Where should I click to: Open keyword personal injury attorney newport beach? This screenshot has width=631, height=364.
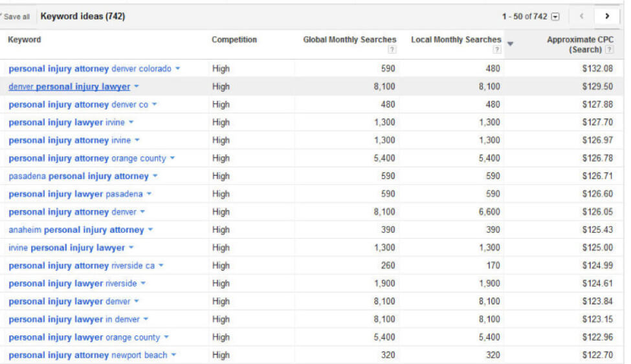coord(88,355)
